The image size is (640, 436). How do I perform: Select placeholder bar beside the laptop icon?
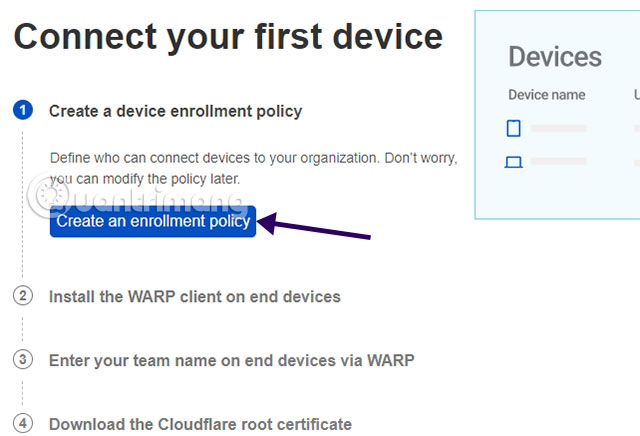[x=558, y=161]
